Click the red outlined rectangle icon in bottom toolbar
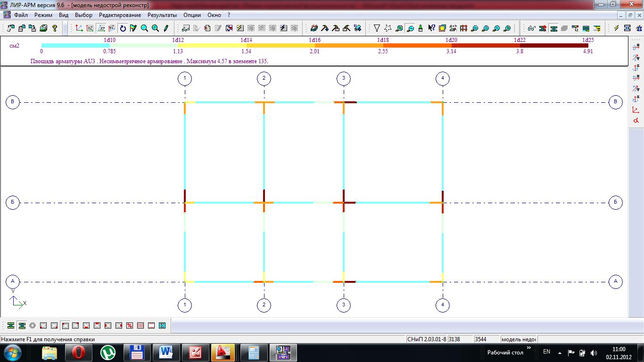The width and height of the screenshot is (644, 362). coord(151,325)
